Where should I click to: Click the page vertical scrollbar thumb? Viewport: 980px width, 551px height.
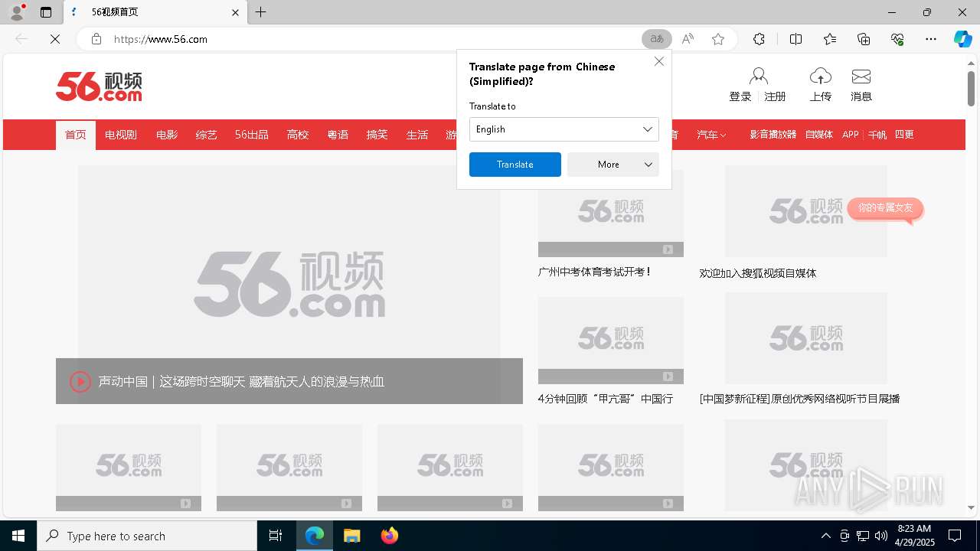click(972, 88)
